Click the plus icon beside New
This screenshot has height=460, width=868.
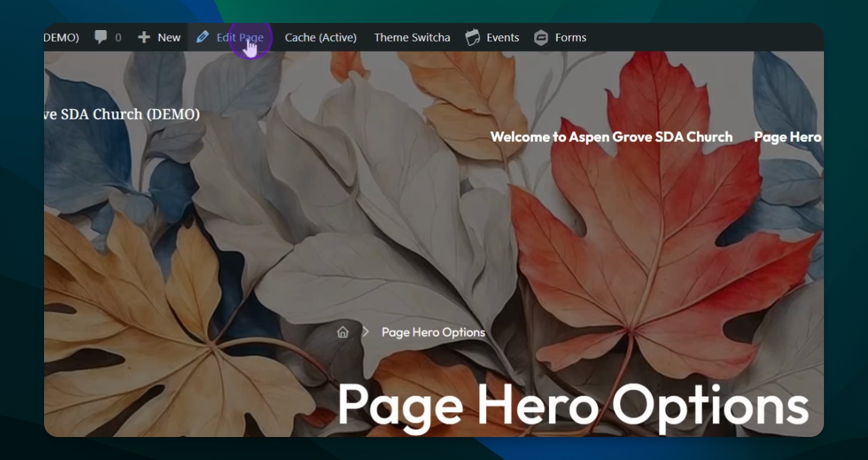[144, 37]
